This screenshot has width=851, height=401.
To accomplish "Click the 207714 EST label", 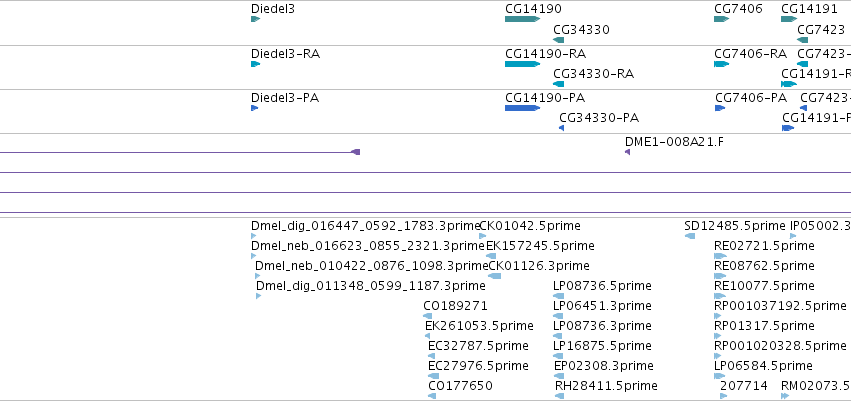I will coord(744,386).
